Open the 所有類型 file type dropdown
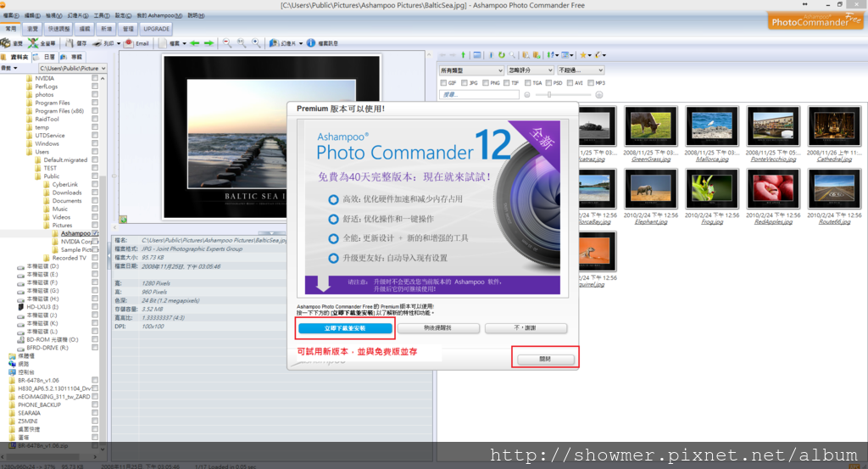The image size is (868, 469). 471,70
